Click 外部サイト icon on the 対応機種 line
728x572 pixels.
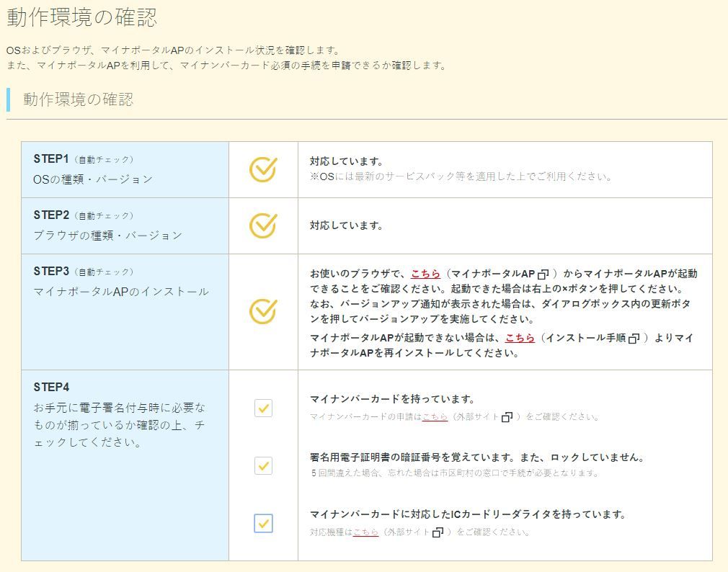point(438,533)
